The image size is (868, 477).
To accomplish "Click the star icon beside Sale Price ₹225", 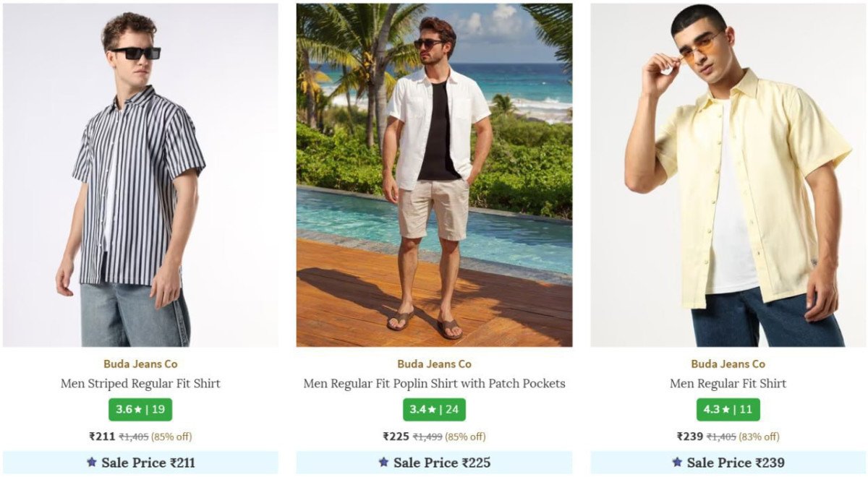I will pos(384,463).
